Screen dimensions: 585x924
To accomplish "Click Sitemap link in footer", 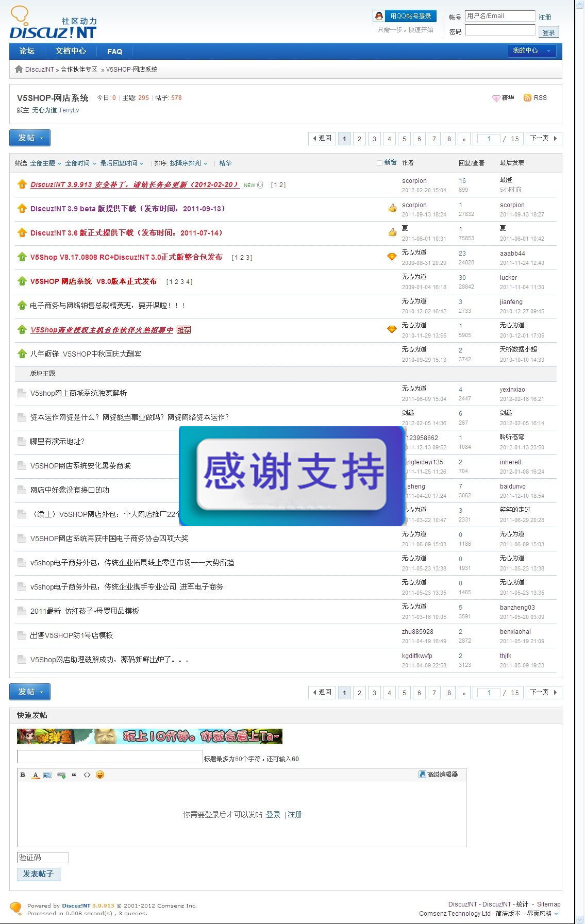I will [x=548, y=904].
